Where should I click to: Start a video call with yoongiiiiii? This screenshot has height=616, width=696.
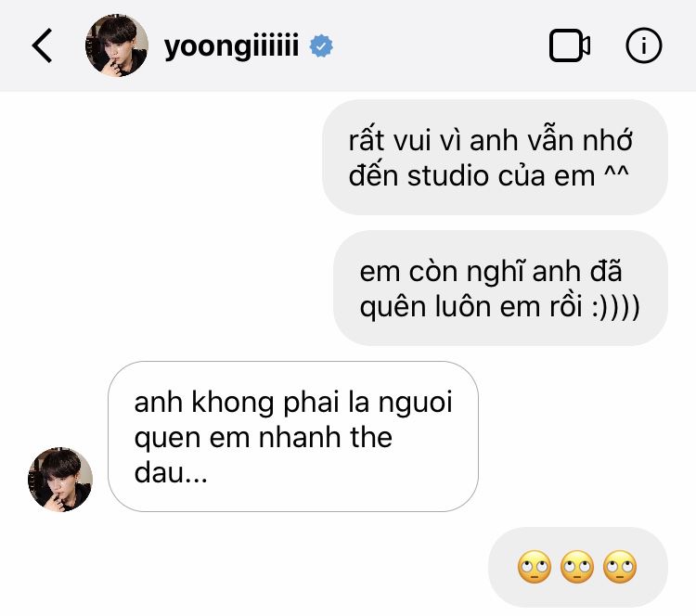click(x=570, y=45)
